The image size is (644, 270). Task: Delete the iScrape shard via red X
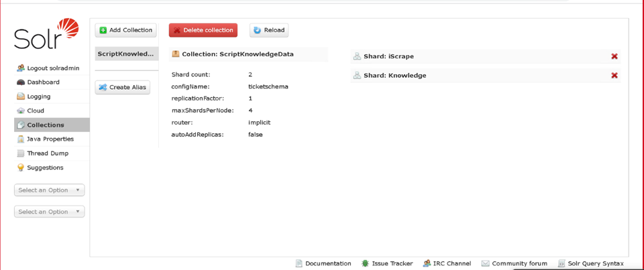614,56
